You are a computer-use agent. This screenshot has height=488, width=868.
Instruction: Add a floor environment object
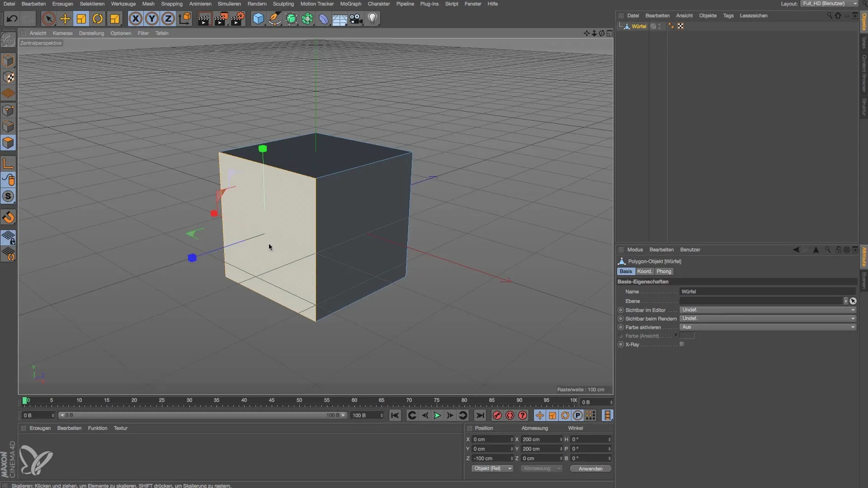tap(340, 19)
